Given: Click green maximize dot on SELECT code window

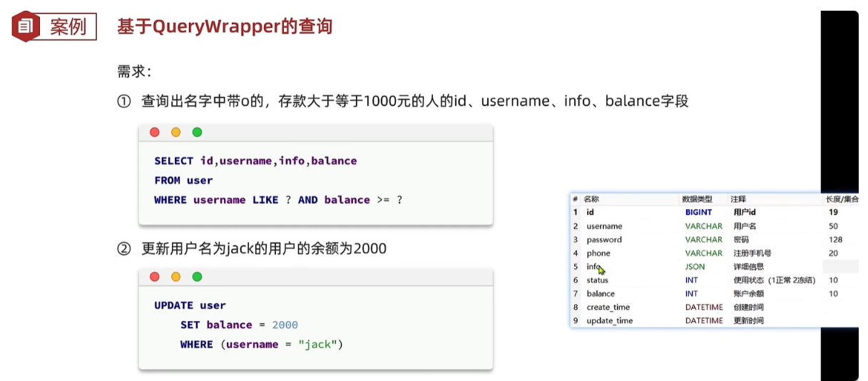Looking at the screenshot, I should point(198,132).
